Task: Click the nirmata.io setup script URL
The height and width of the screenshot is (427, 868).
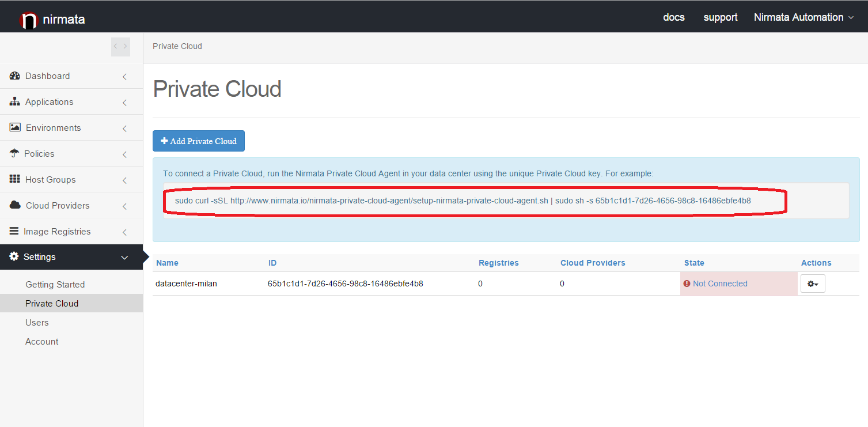Action: tap(389, 201)
